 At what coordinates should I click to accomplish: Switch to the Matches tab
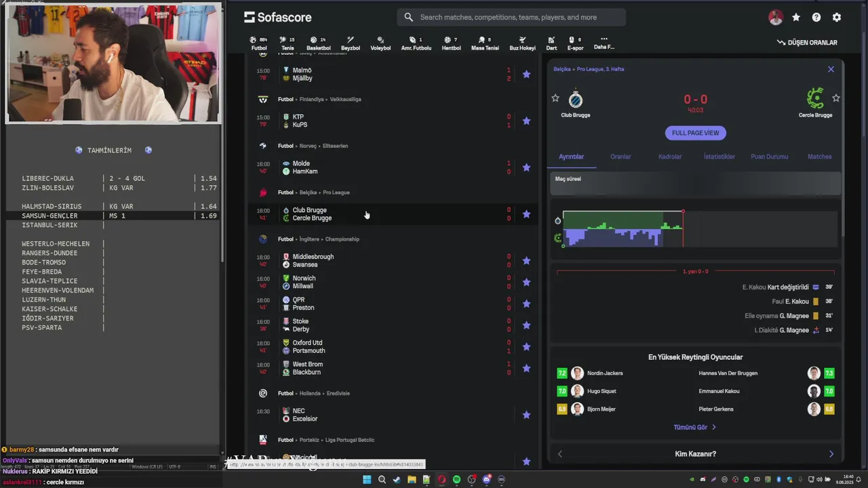tap(819, 157)
